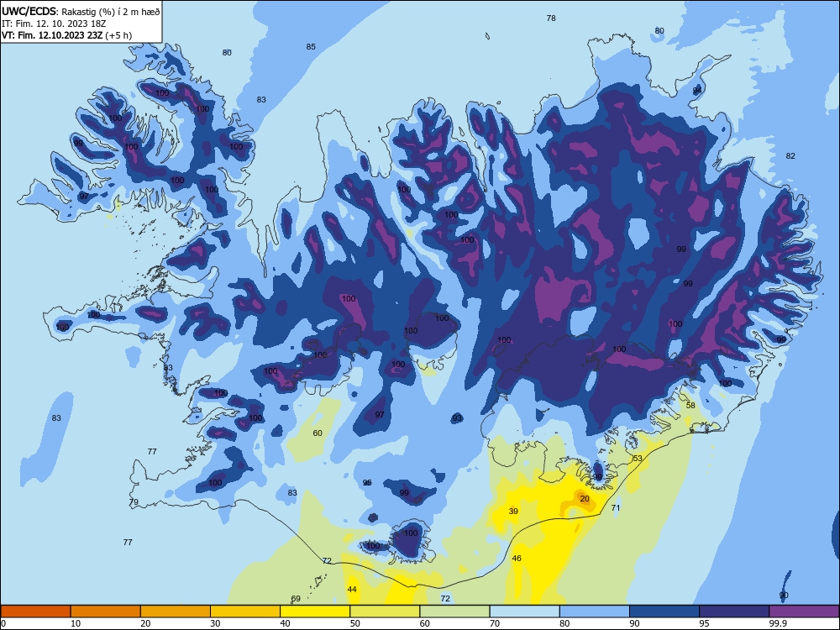Click the legend label '40'
The width and height of the screenshot is (840, 630).
tap(285, 623)
